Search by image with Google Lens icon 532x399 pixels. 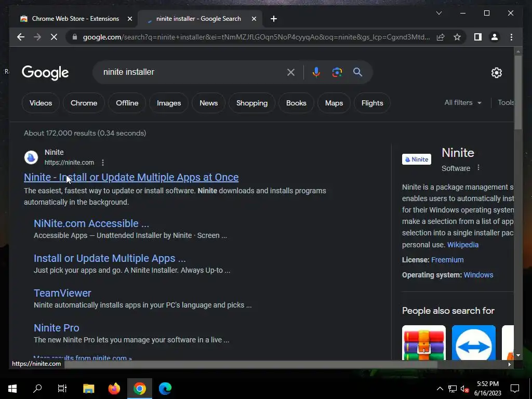point(337,72)
